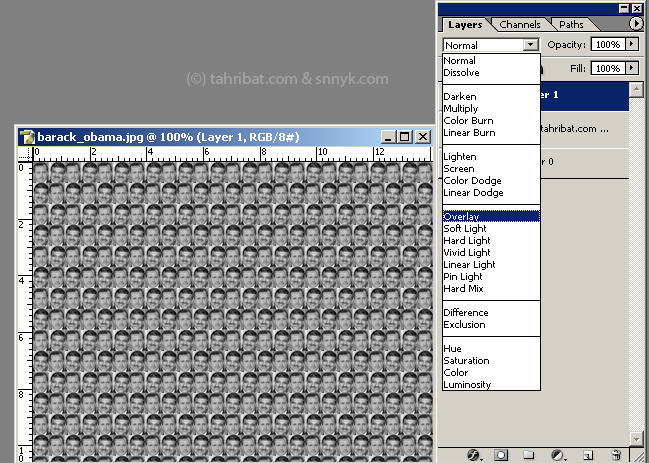Choose Saturation blend mode
649x463 pixels.
click(491, 360)
